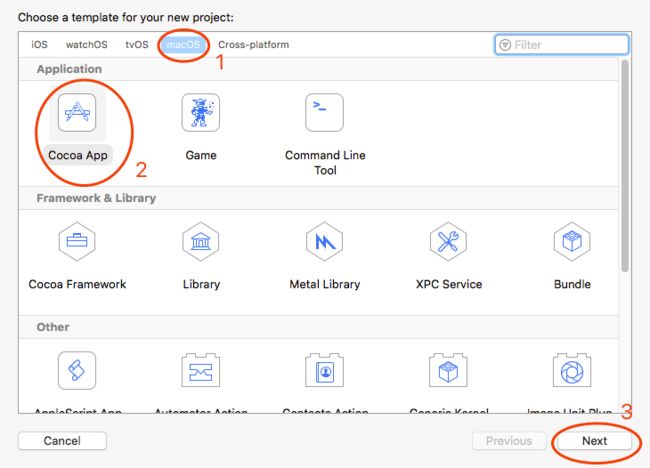Viewport: 650px width, 468px height.
Task: Select the Automator Action icon
Action: [201, 371]
